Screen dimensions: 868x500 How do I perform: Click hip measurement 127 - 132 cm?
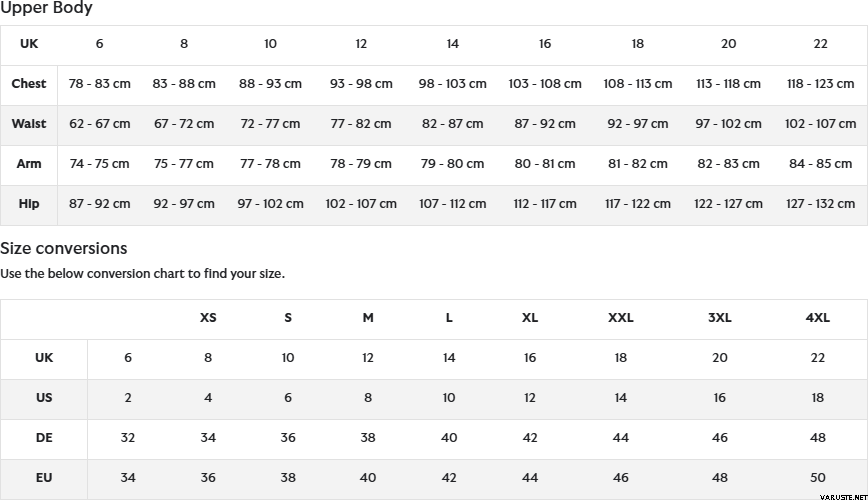pos(821,204)
